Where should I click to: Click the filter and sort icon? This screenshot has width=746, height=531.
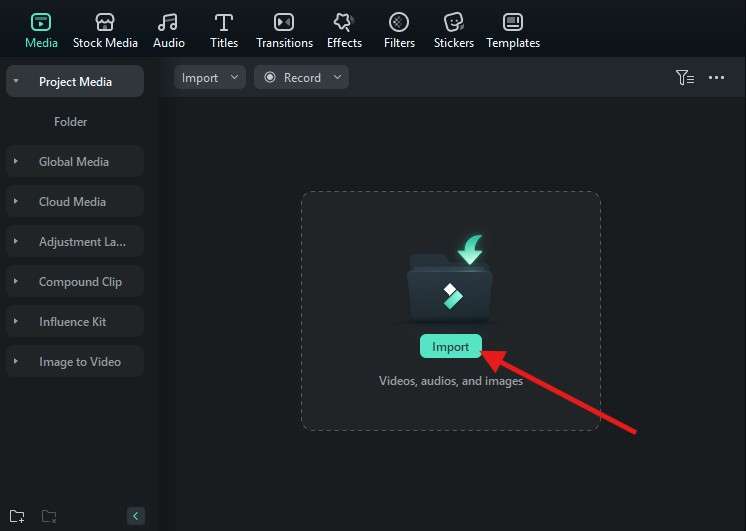[685, 77]
